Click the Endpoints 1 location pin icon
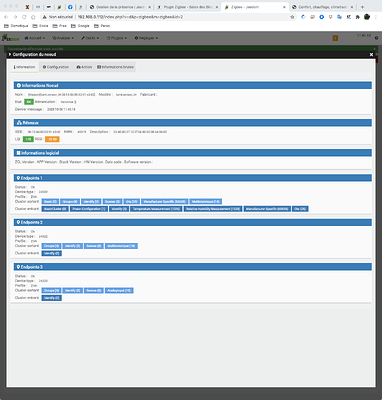This screenshot has height=400, width=382. tap(18, 178)
